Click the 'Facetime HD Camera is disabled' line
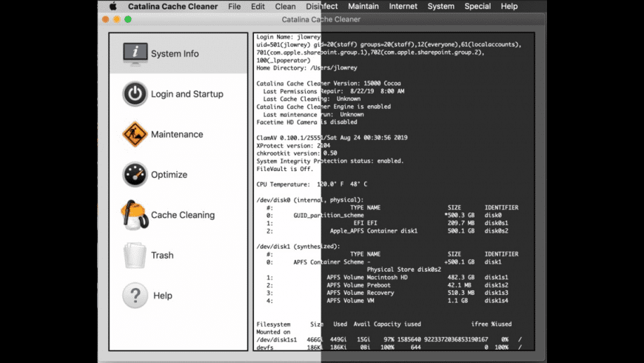 tap(306, 122)
